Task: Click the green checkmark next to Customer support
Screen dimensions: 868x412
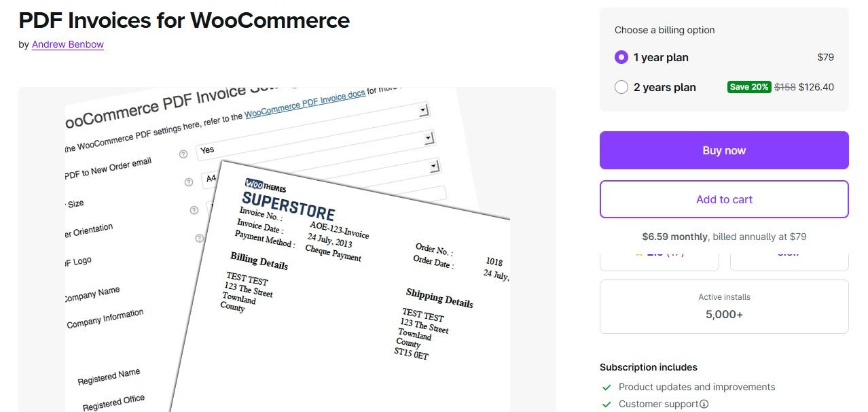Action: 607,405
